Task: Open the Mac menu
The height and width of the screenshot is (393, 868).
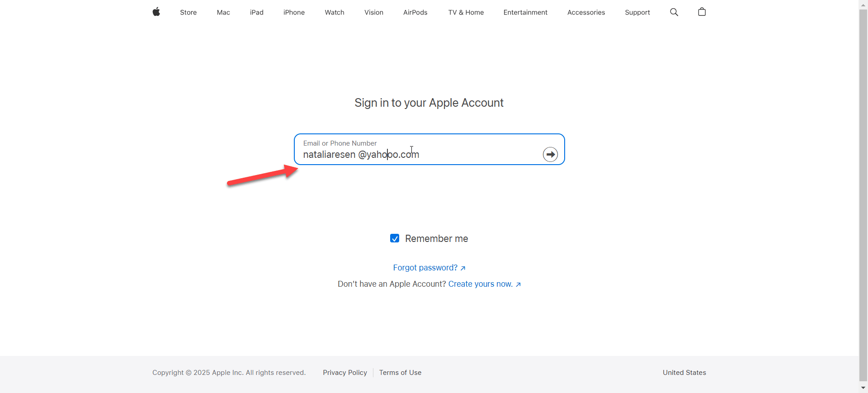Action: pyautogui.click(x=223, y=12)
